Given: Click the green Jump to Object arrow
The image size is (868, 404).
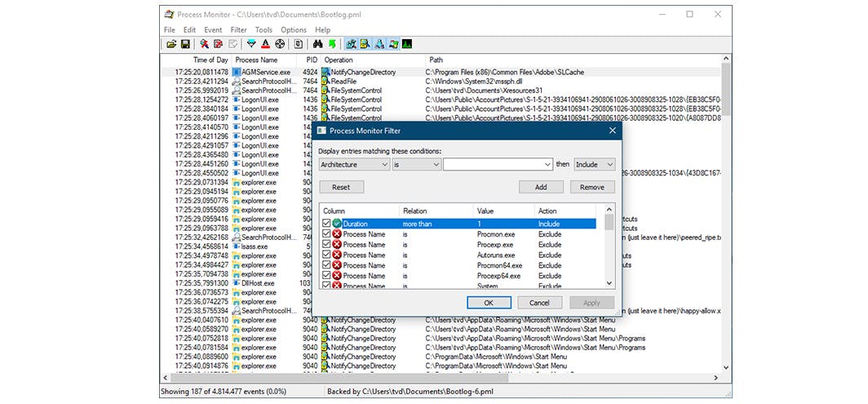Looking at the screenshot, I should (332, 44).
